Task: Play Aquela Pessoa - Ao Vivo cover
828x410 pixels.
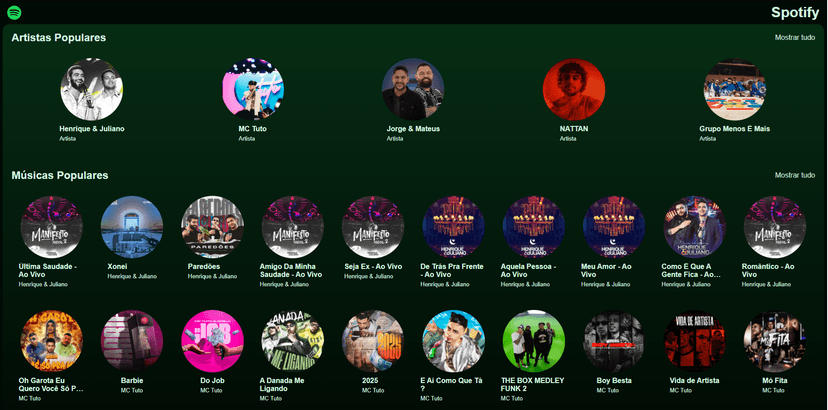Action: tap(533, 227)
